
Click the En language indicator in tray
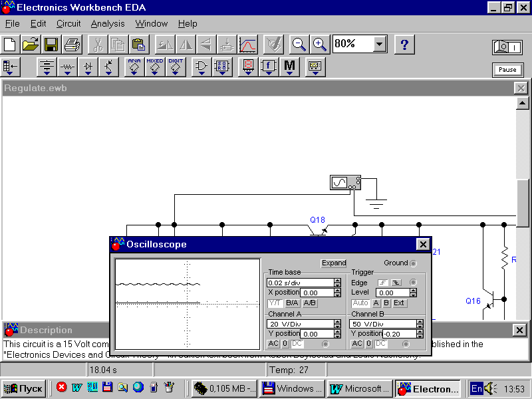pyautogui.click(x=476, y=388)
